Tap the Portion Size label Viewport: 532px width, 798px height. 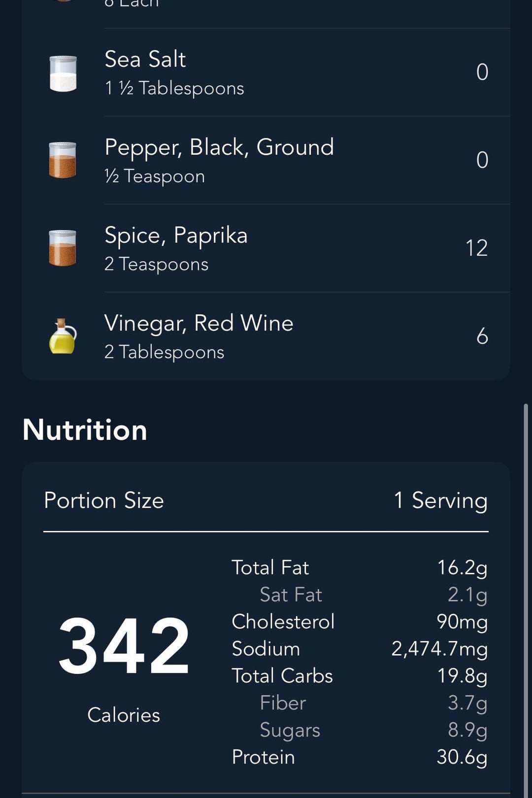pyautogui.click(x=104, y=500)
